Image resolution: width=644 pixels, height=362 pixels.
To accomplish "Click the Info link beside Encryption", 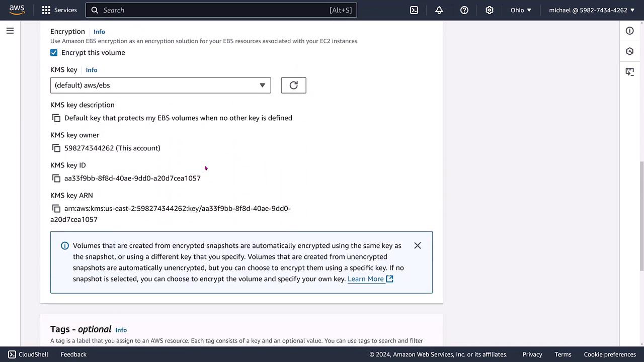I will click(x=99, y=32).
